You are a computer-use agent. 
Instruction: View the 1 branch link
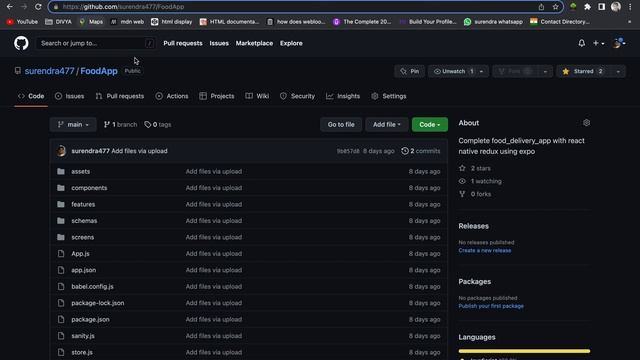pos(120,124)
